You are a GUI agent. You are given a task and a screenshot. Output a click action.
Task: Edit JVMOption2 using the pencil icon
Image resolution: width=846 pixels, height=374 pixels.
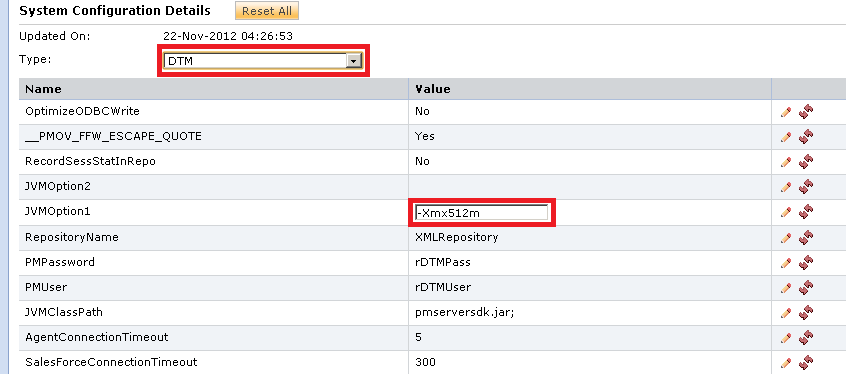[x=786, y=187]
